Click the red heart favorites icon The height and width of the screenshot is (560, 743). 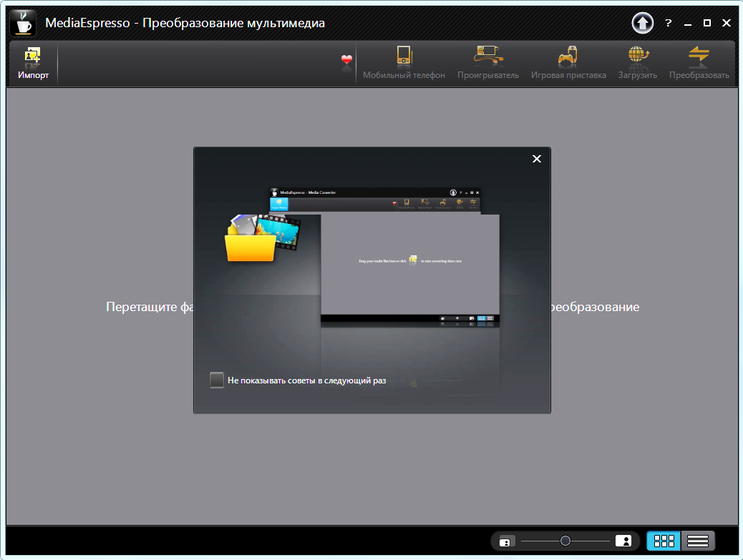point(347,60)
